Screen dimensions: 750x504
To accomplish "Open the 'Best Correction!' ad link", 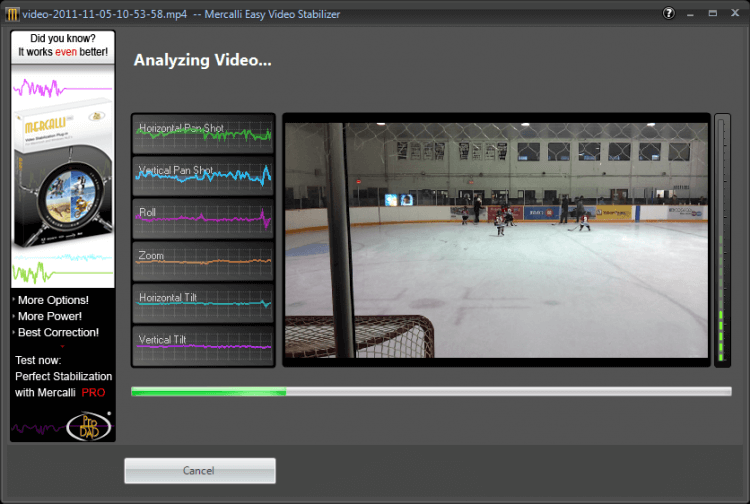I will pos(58,332).
